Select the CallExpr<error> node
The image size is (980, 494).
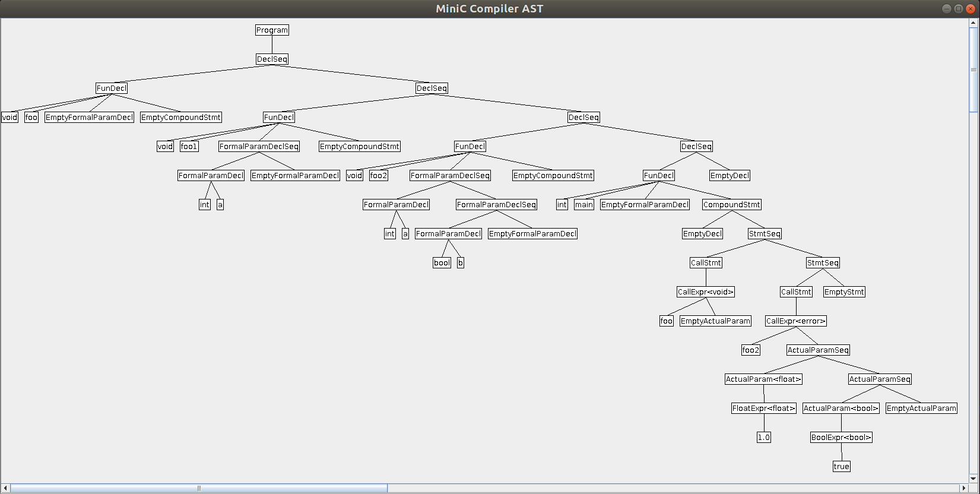[795, 321]
